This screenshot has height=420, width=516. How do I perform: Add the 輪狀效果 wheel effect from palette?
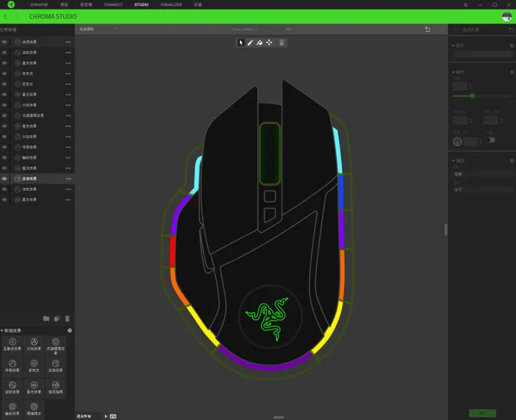click(x=13, y=410)
